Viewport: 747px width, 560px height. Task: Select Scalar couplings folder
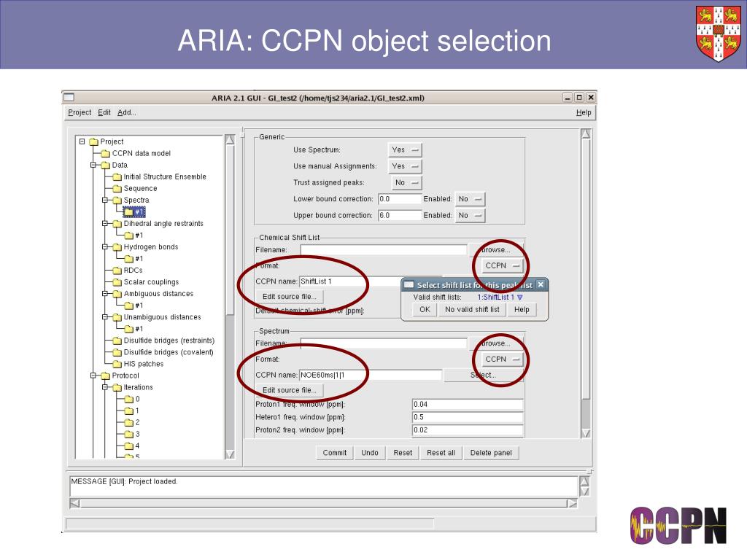(146, 282)
